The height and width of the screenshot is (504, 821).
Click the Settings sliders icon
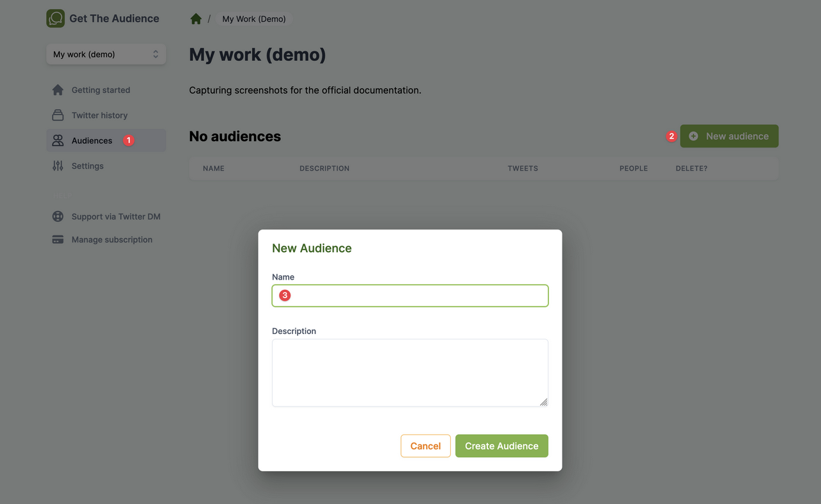pyautogui.click(x=58, y=166)
